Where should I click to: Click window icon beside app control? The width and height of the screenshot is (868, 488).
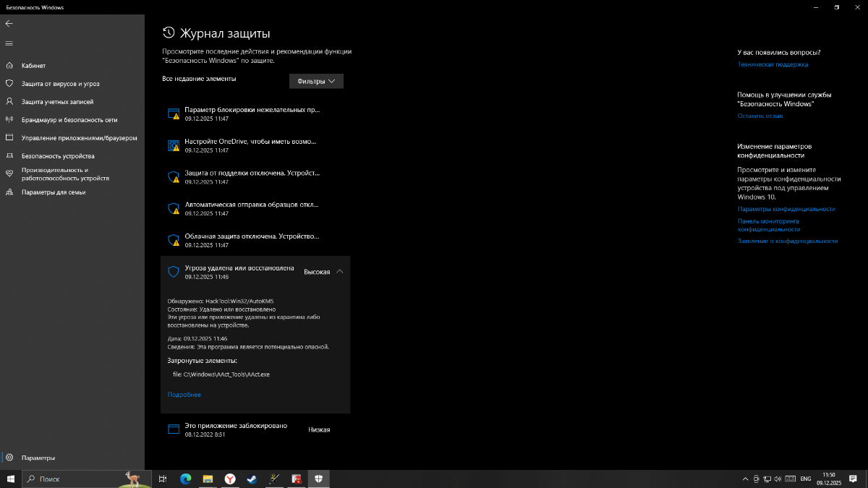(x=9, y=137)
